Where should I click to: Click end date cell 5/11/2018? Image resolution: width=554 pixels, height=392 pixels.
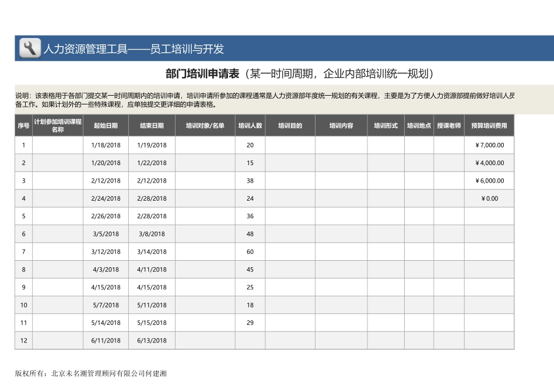click(152, 305)
